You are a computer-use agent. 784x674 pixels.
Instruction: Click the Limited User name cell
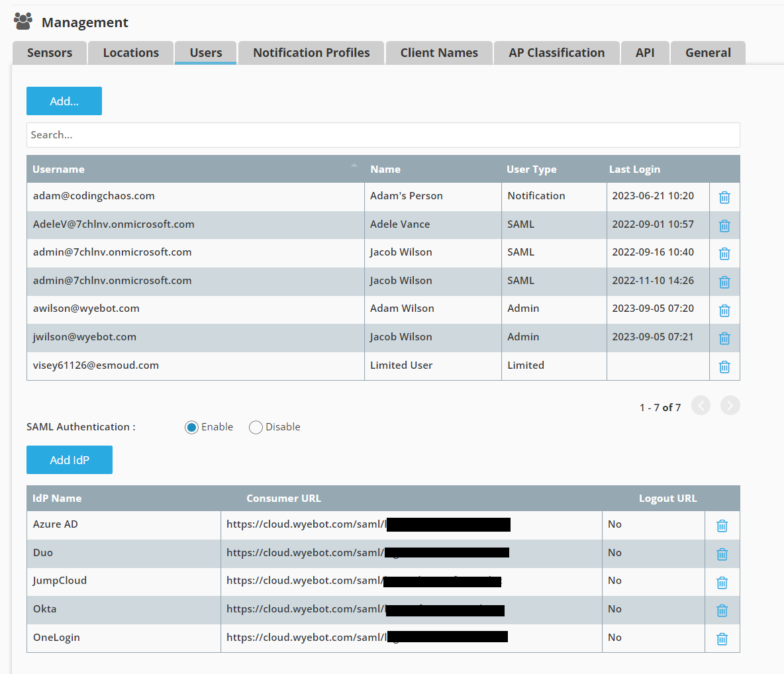(433, 365)
